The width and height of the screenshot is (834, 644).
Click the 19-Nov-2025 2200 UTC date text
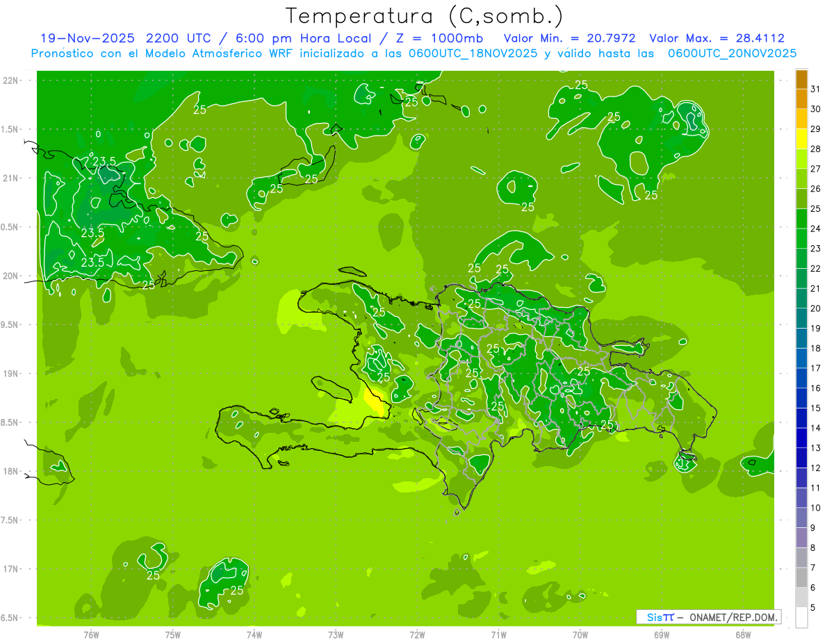(x=125, y=38)
